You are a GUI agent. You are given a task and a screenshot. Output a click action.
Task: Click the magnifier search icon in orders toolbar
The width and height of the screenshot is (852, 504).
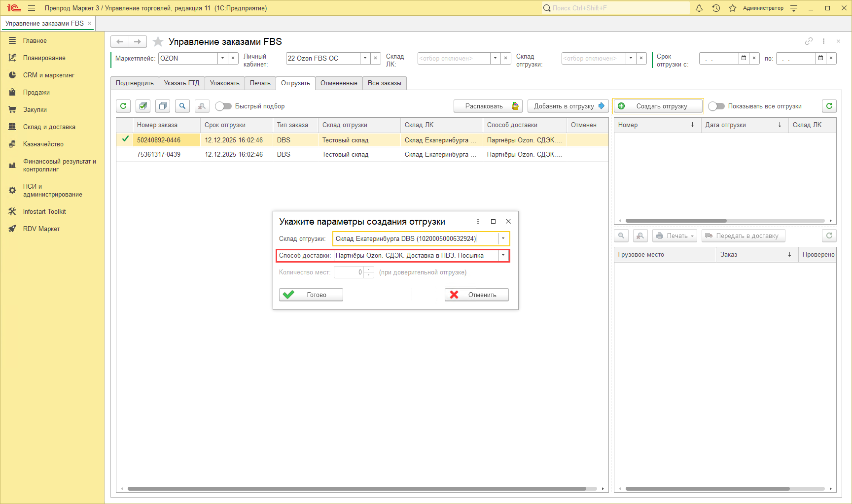coord(182,106)
